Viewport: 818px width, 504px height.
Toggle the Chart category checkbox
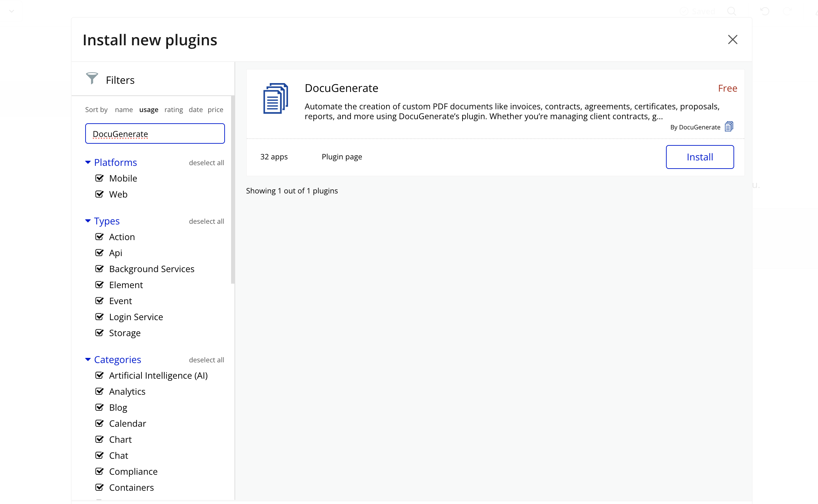99,439
